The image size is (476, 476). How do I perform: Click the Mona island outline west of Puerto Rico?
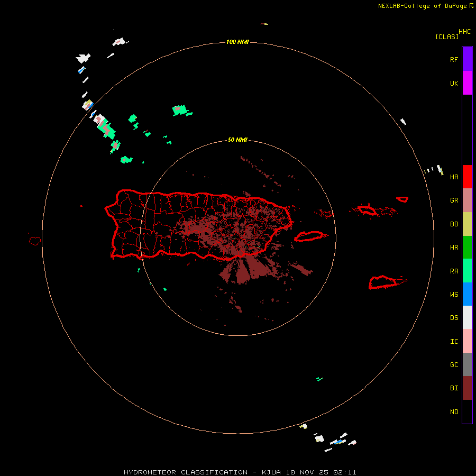35,241
